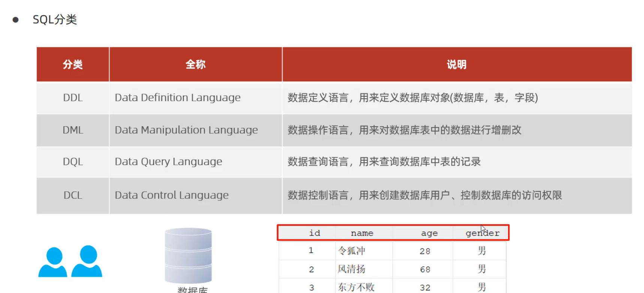
Task: Select the DQL cell
Action: click(x=73, y=162)
